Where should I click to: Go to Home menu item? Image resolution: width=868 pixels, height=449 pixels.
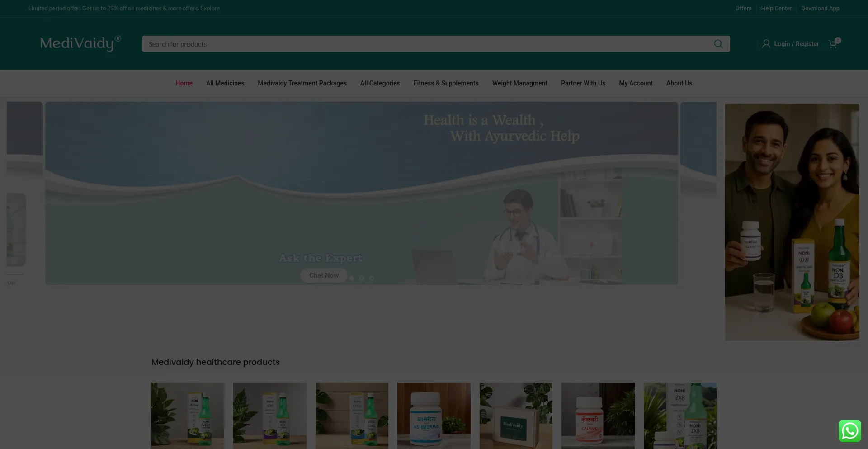click(184, 83)
